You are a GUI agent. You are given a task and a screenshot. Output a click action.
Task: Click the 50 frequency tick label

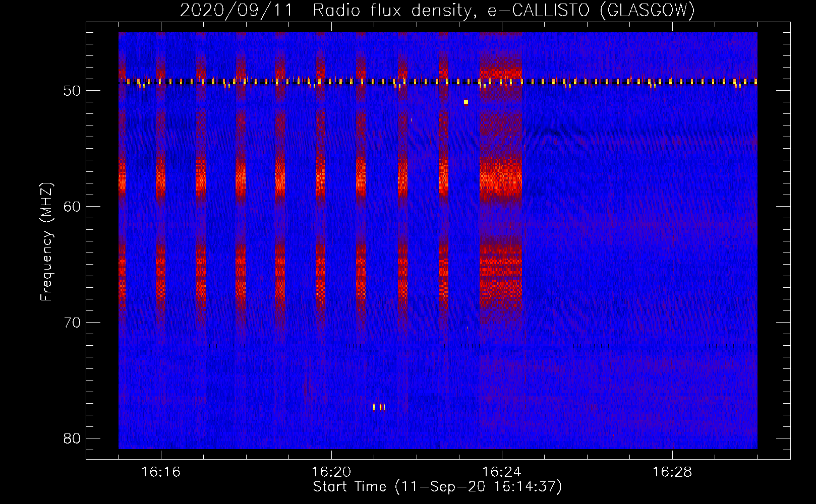(x=72, y=91)
